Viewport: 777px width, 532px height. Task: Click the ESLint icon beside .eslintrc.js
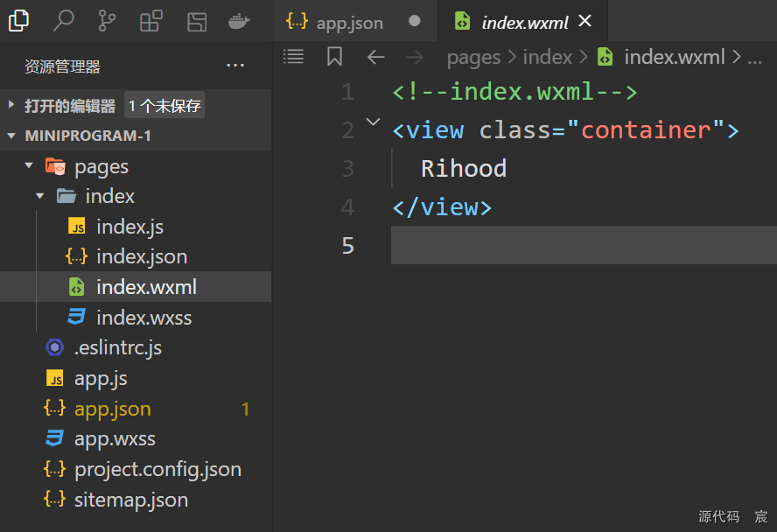[54, 347]
